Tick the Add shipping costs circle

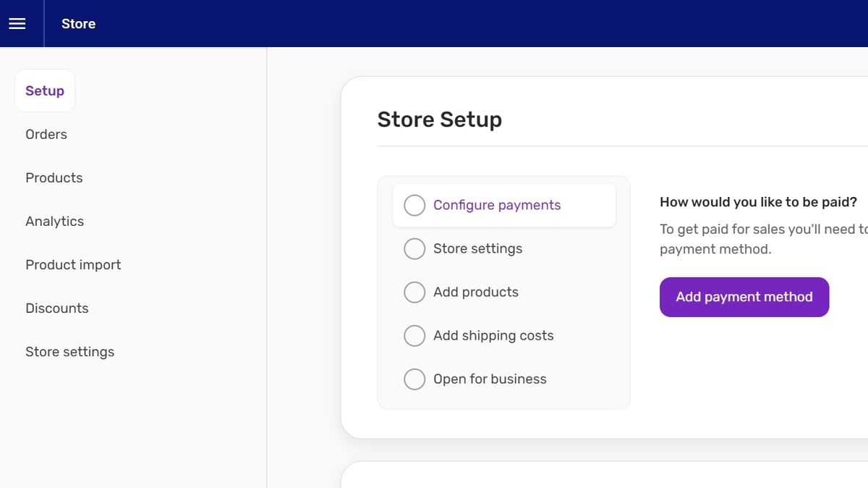(x=414, y=335)
